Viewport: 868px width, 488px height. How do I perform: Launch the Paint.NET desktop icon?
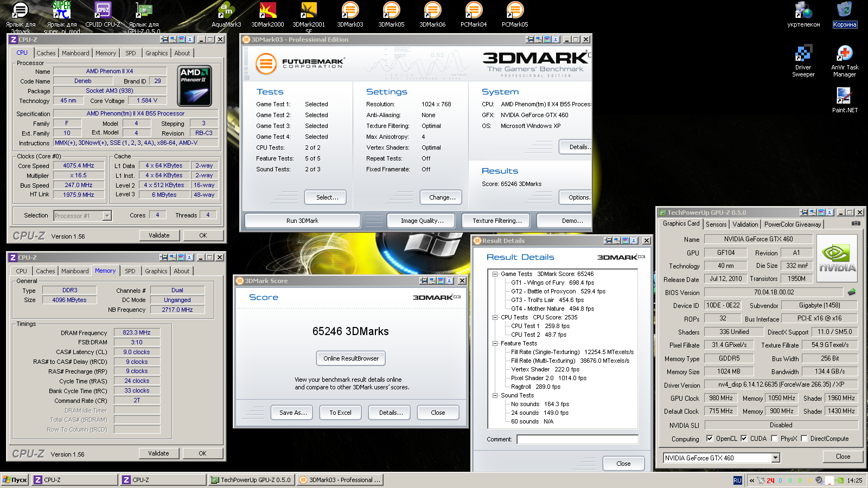click(845, 100)
